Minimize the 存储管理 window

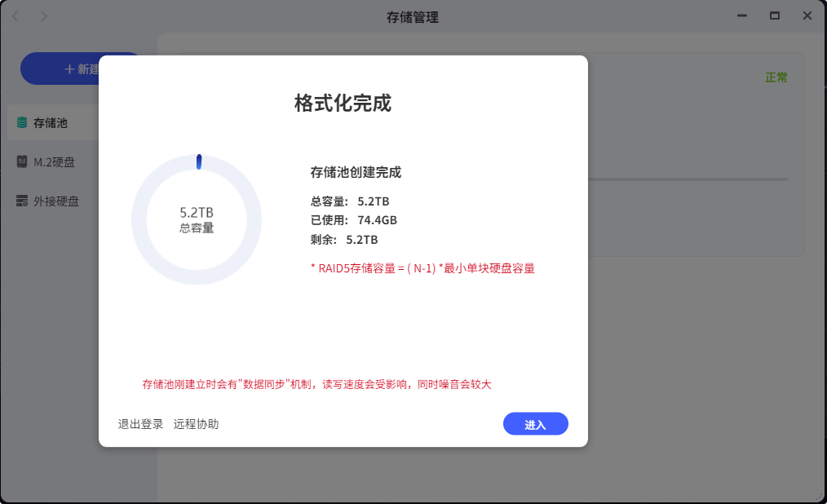(x=742, y=15)
